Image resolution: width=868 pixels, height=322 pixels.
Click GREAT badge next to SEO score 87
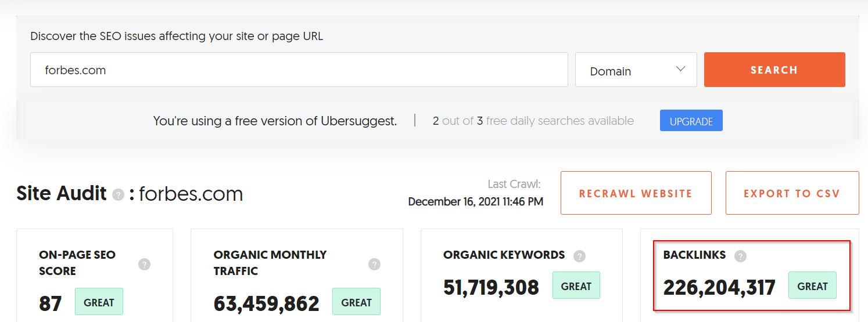click(x=99, y=302)
